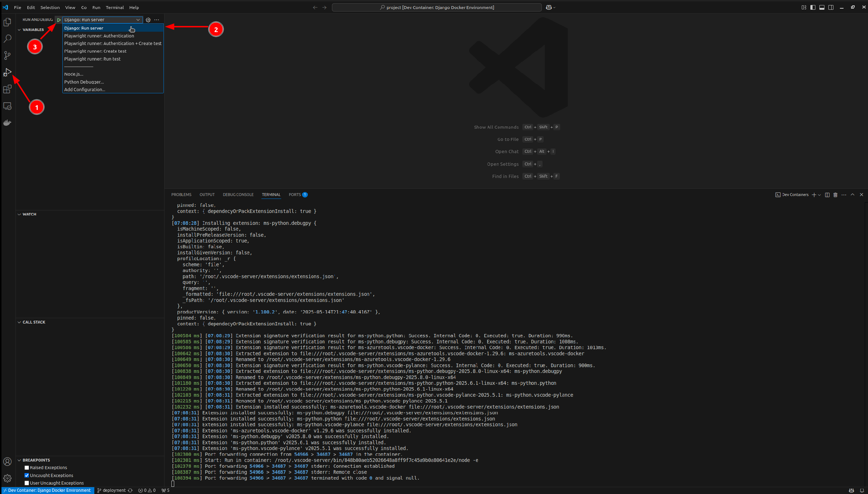Viewport: 868px width, 494px height.
Task: Open the Run and Debug view
Action: coord(7,72)
